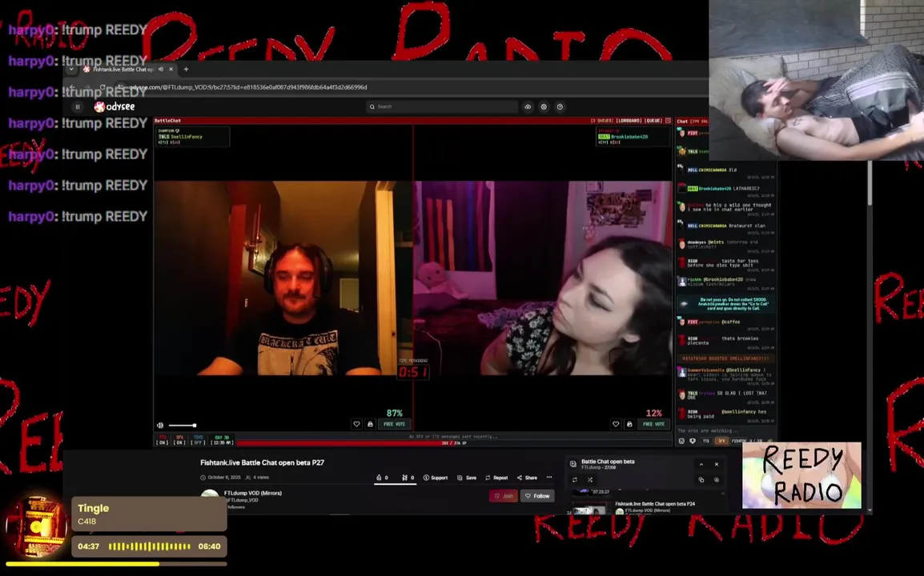This screenshot has height=576, width=924.
Task: Click the browser address bar URL
Action: pos(247,87)
